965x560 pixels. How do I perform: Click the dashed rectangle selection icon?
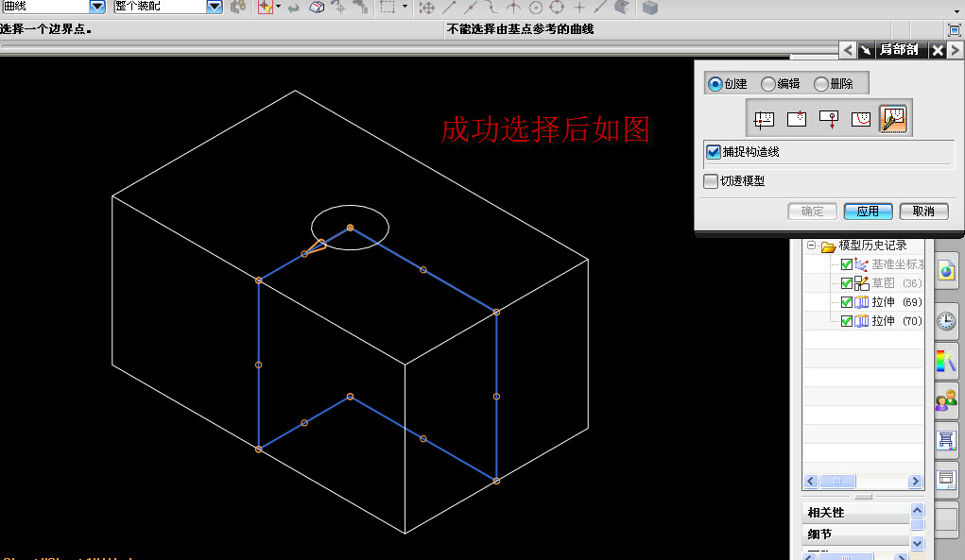388,8
